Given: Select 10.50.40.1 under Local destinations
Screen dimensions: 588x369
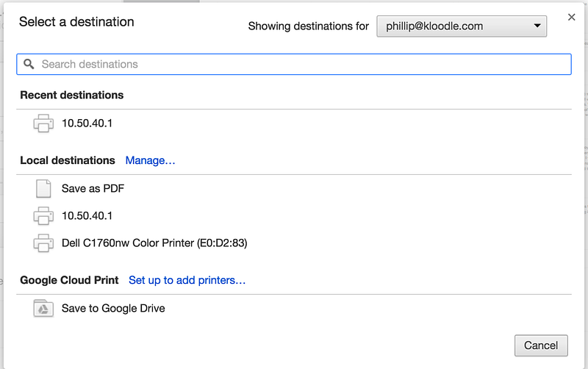Looking at the screenshot, I should (x=87, y=216).
